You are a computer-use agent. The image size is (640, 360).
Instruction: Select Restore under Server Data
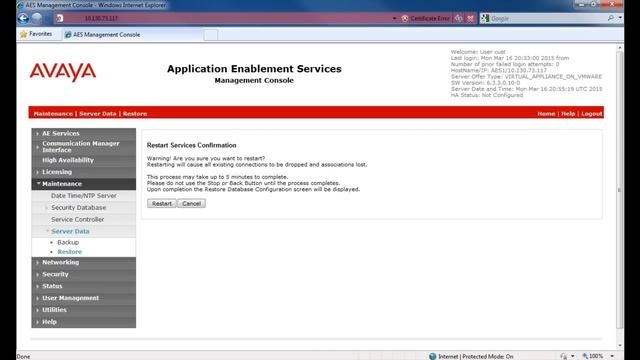69,252
